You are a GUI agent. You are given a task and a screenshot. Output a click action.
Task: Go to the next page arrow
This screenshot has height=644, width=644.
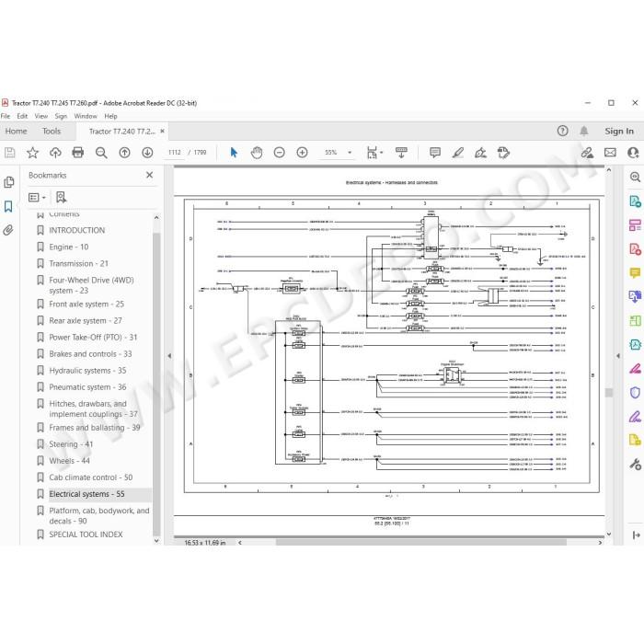[147, 153]
